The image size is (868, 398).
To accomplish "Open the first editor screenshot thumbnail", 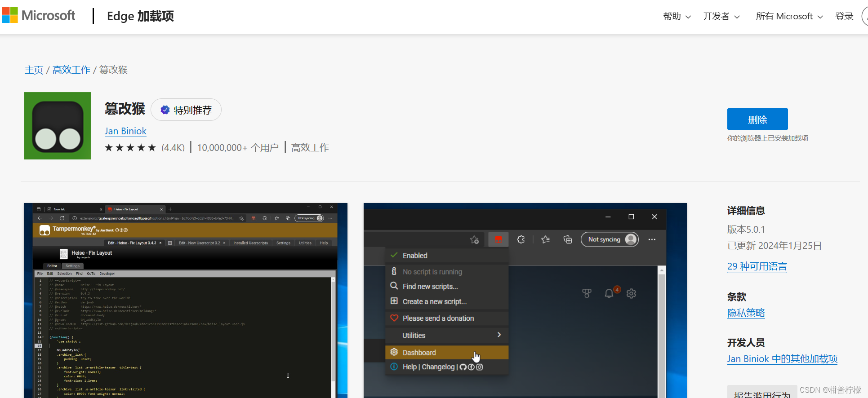I will (x=186, y=301).
